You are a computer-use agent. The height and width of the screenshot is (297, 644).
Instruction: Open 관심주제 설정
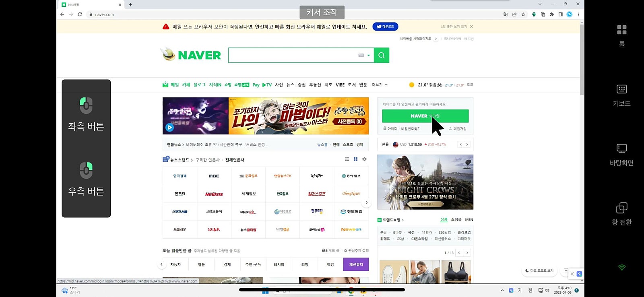point(356,251)
